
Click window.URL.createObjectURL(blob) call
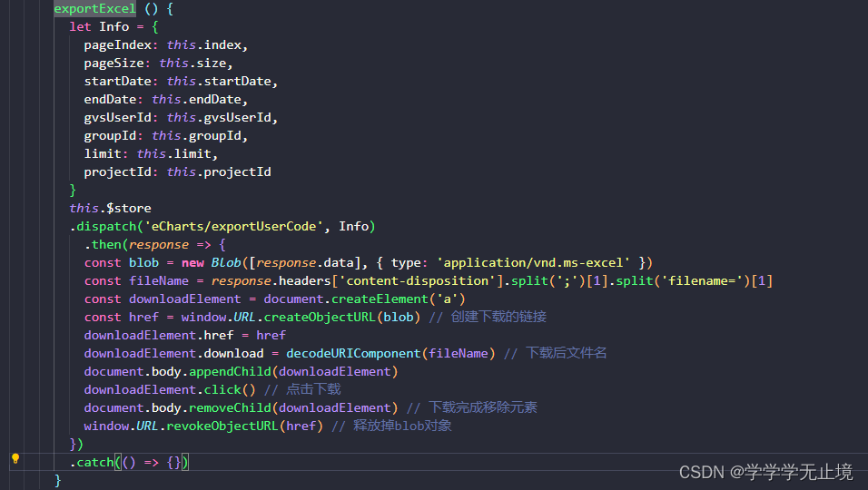(x=301, y=318)
